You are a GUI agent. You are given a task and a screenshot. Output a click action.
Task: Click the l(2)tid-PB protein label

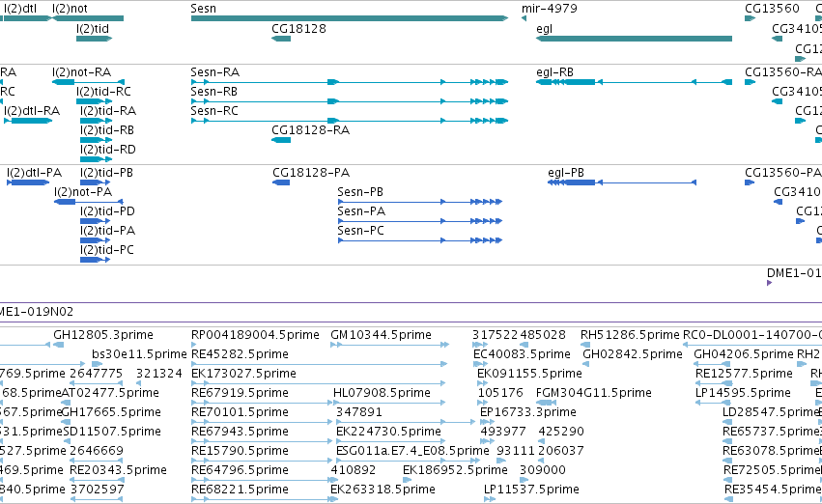106,173
